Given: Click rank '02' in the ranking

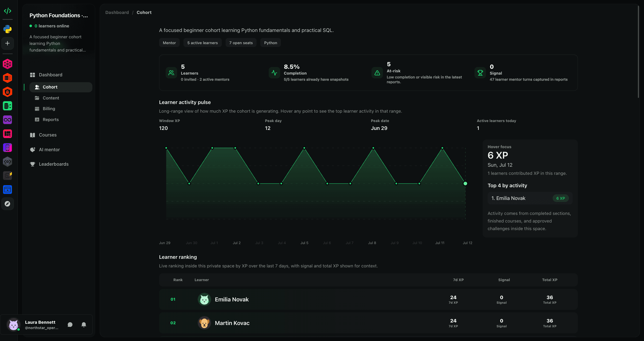Looking at the screenshot, I should [173, 323].
